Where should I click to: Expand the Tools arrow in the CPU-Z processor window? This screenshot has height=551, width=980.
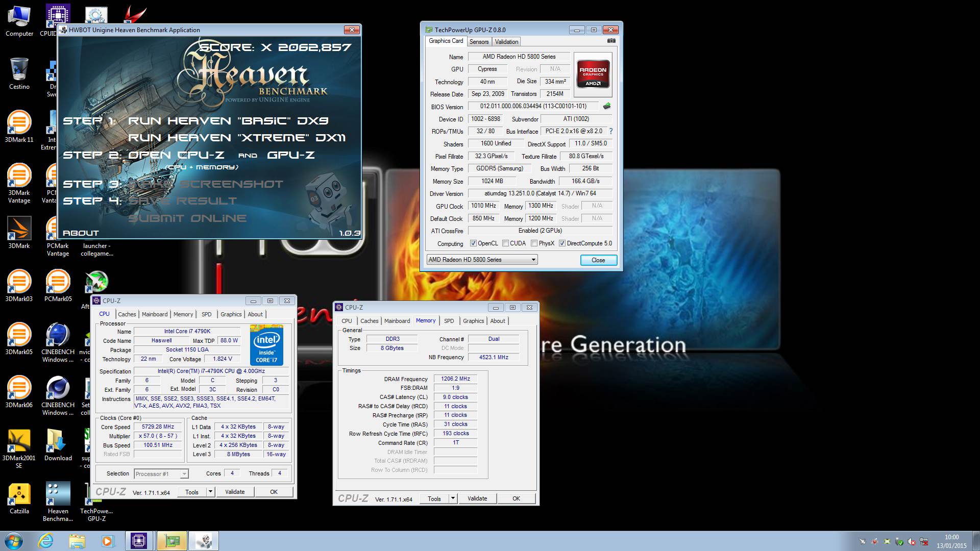coord(210,492)
